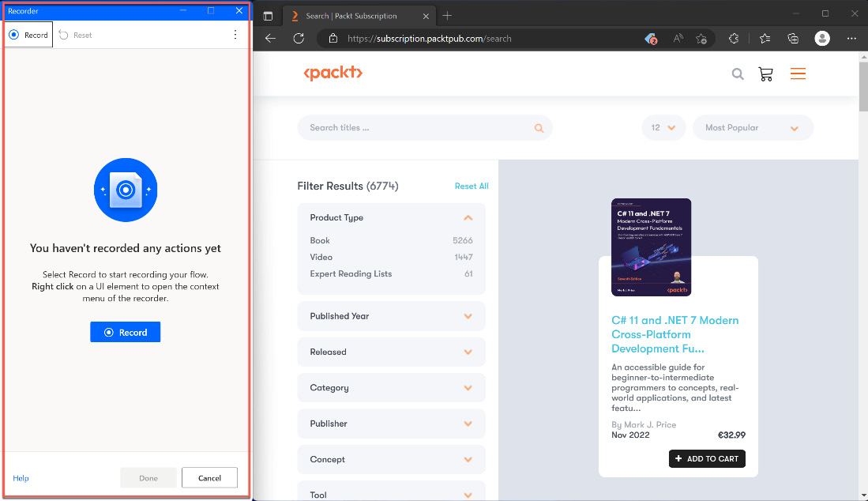Open browser Extensions menu
Screen dimensions: 868x501
[x=734, y=38]
